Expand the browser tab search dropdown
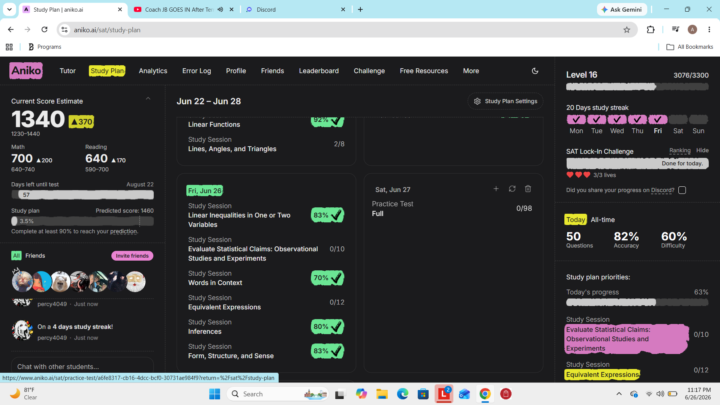The width and height of the screenshot is (720, 405). (x=9, y=9)
